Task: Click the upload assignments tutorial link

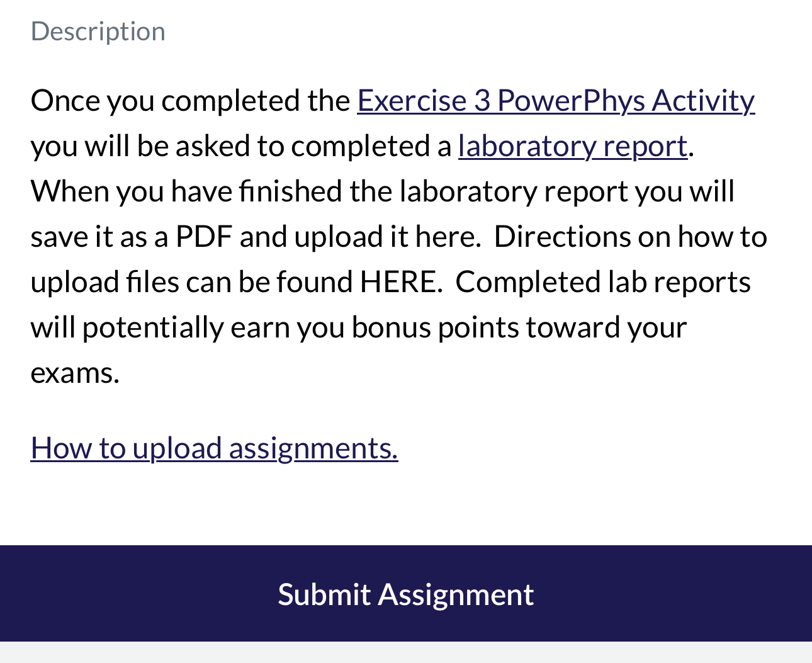Action: (214, 448)
